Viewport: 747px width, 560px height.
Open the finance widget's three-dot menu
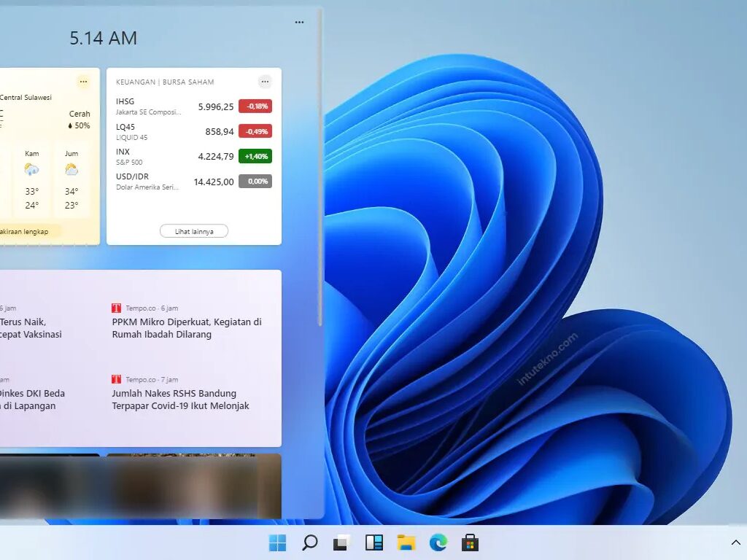[x=264, y=82]
